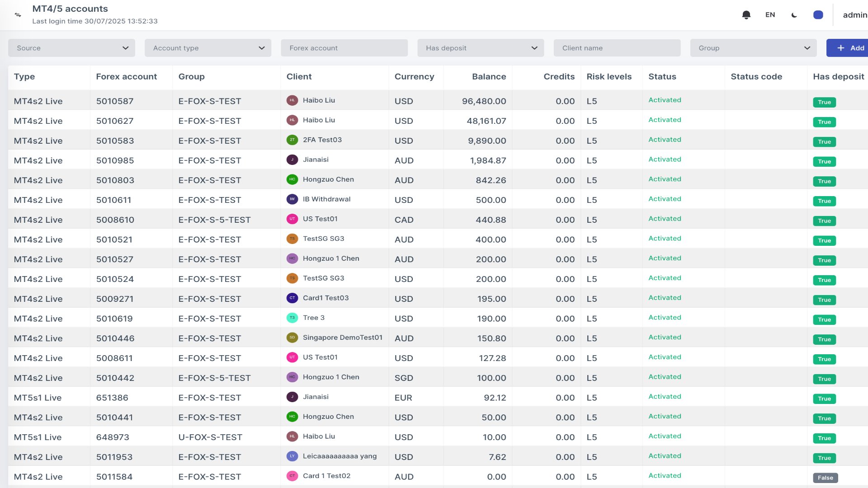
Task: Click Hongzuo Chen avatar in account 5010803 row
Action: (x=292, y=179)
